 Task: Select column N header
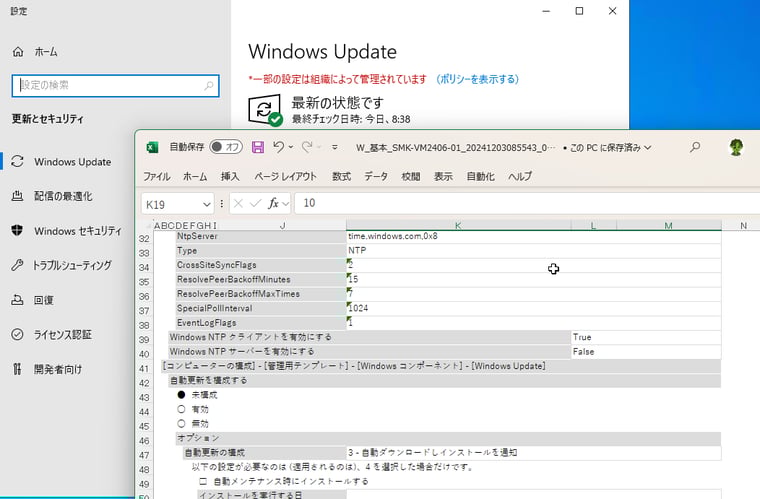[743, 225]
